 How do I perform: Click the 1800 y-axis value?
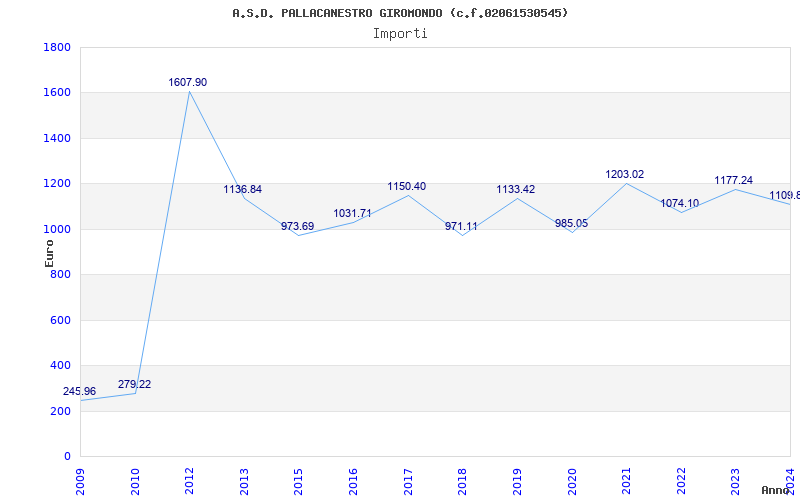[57, 47]
